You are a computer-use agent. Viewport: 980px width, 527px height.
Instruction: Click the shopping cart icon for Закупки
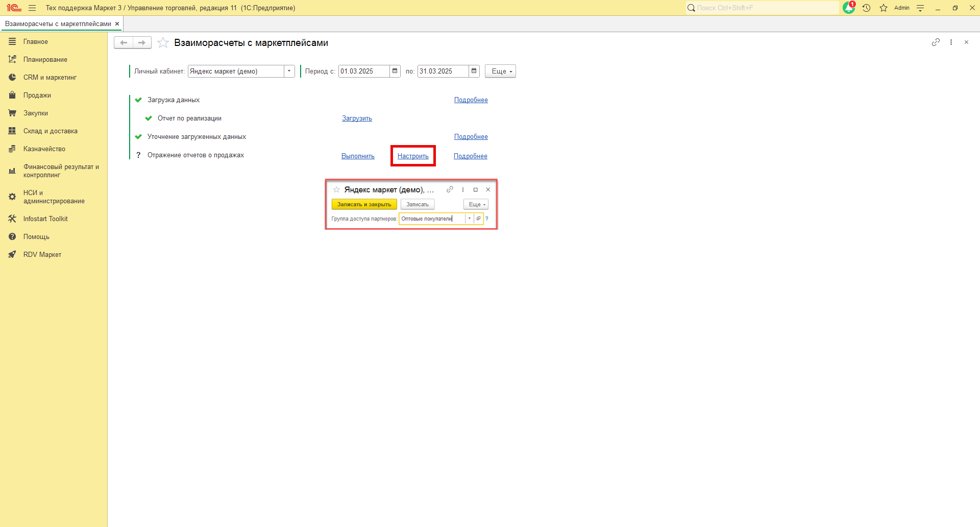pos(12,113)
